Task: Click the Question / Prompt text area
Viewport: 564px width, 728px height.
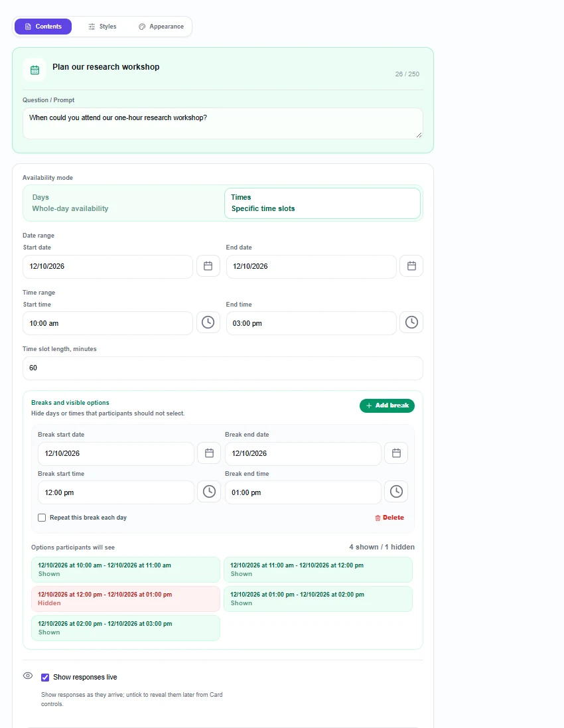Action: (x=223, y=123)
